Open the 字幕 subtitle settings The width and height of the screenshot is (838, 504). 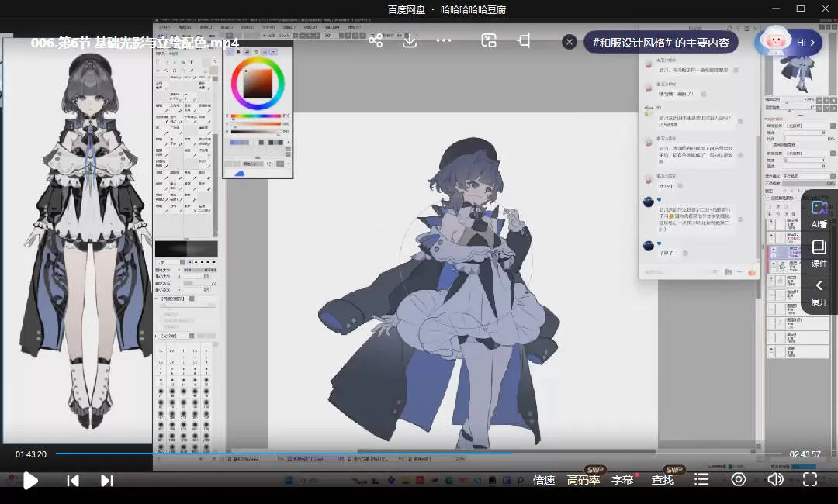pyautogui.click(x=622, y=480)
